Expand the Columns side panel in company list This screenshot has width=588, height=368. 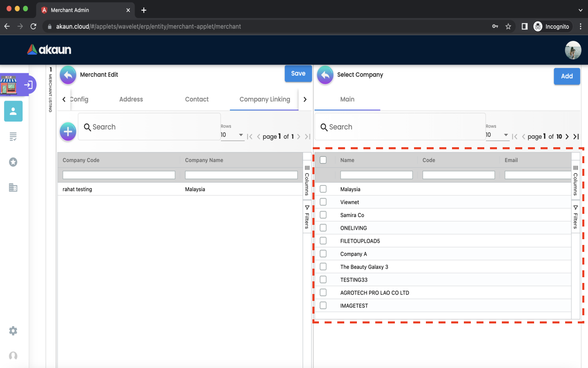pyautogui.click(x=575, y=180)
